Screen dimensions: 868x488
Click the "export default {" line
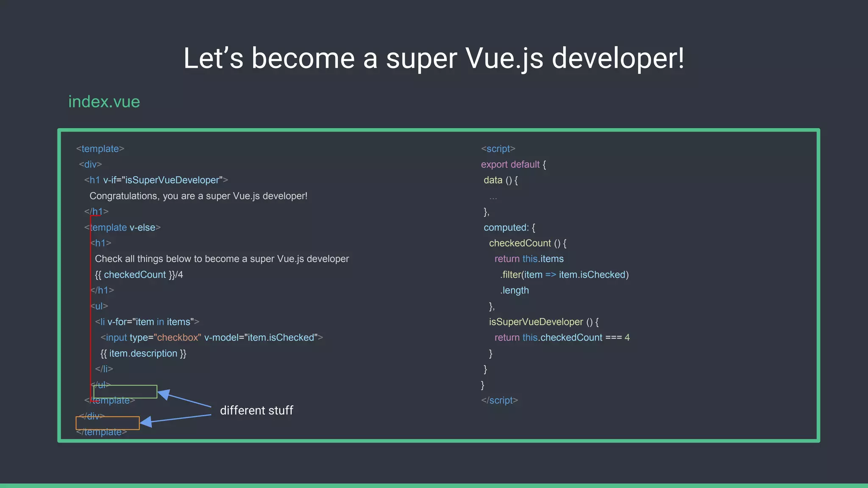(513, 164)
